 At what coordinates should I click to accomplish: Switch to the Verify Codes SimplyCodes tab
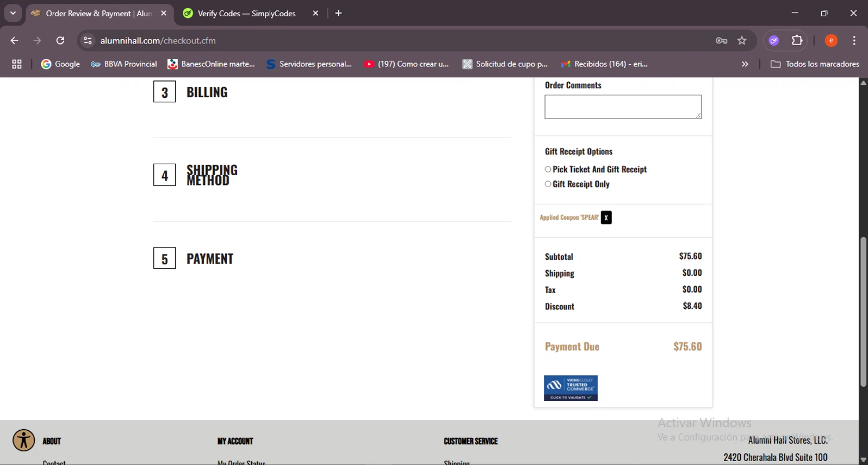coord(247,13)
